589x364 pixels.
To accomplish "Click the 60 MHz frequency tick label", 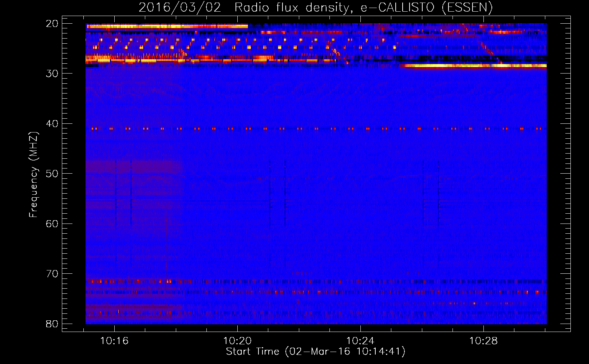I will click(52, 223).
